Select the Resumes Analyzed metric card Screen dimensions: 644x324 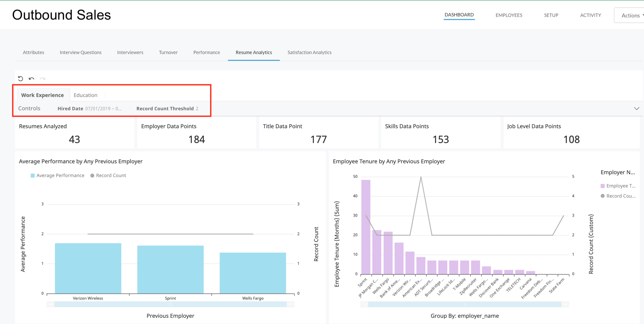[75, 132]
